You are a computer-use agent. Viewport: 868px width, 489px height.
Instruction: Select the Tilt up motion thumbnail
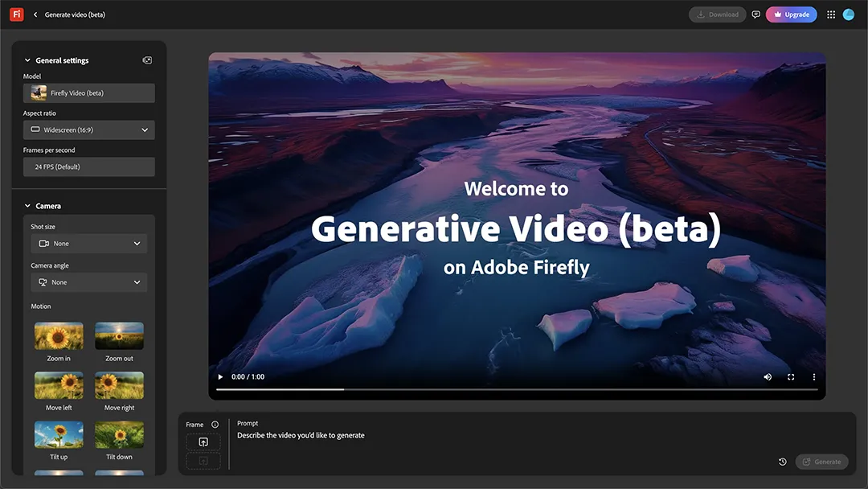[x=59, y=435]
